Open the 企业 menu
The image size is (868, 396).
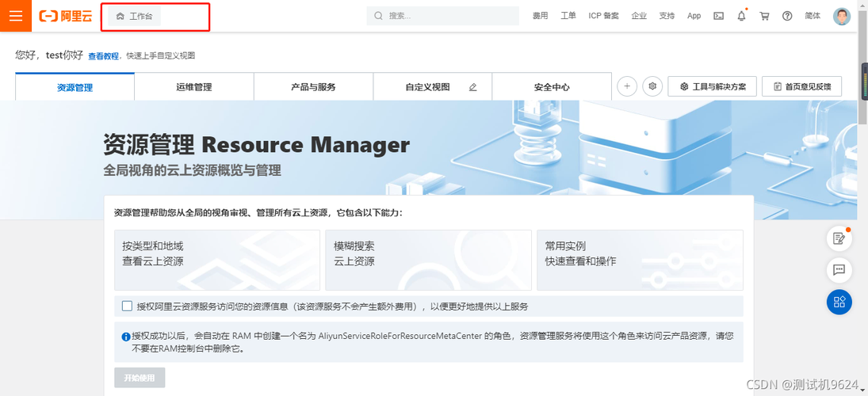click(x=639, y=16)
